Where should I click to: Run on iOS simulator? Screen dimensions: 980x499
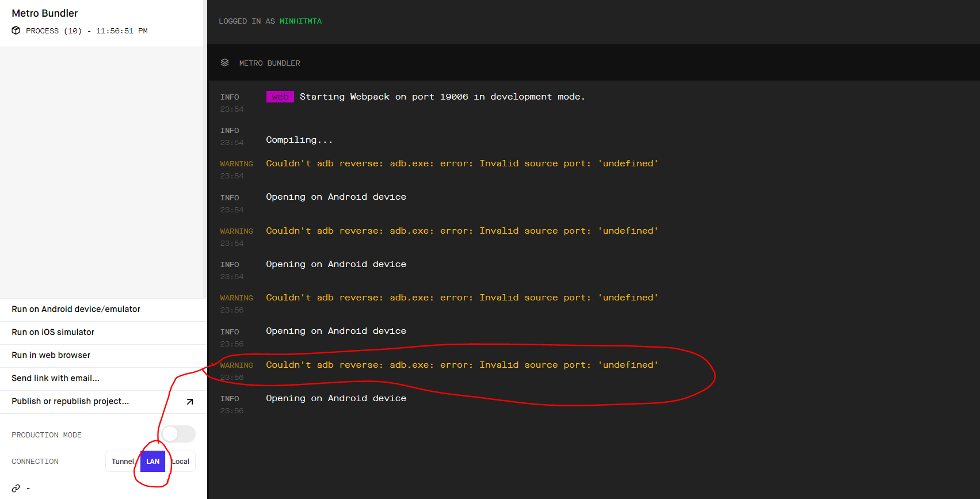tap(53, 332)
